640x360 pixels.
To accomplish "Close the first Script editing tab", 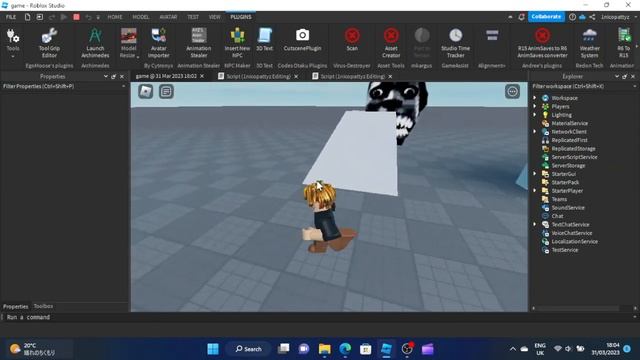I will tap(296, 76).
